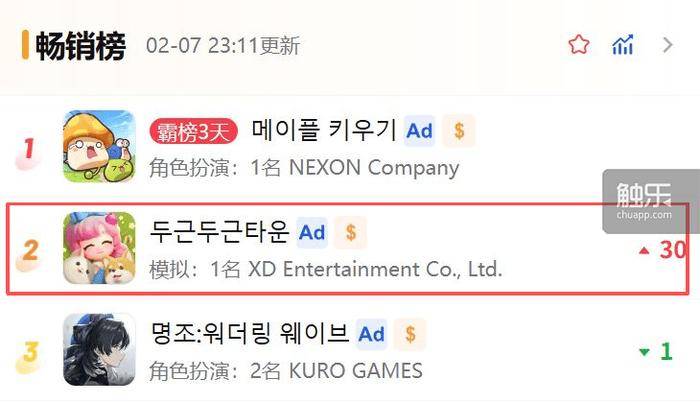Screen dimensions: 700x403
Task: Click the 畅销榜 heading
Action: coord(81,46)
